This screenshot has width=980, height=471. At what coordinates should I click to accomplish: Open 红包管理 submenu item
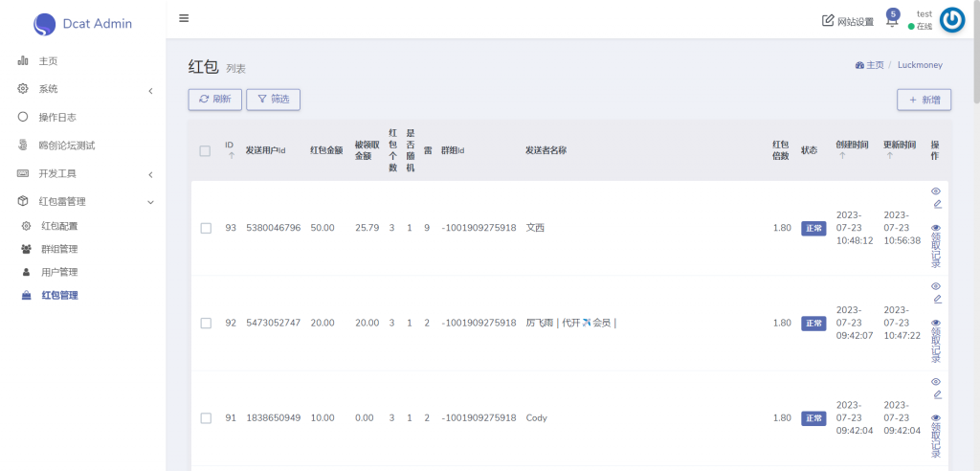(x=83, y=295)
